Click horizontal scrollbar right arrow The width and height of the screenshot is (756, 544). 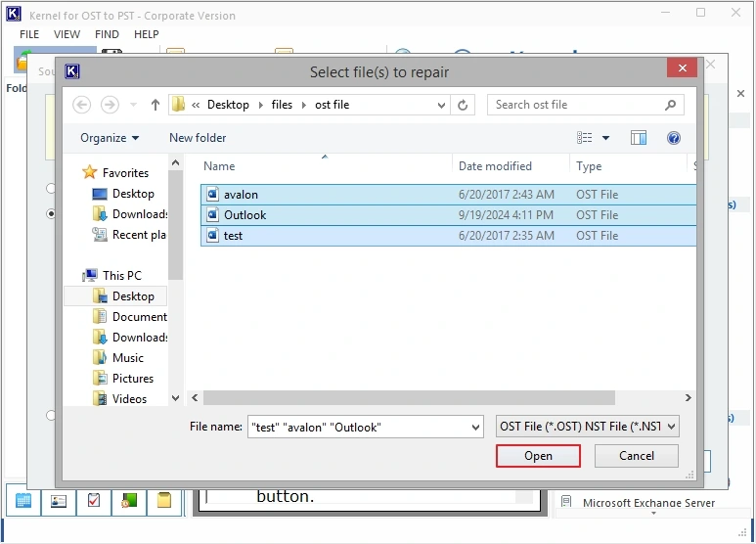pyautogui.click(x=688, y=398)
